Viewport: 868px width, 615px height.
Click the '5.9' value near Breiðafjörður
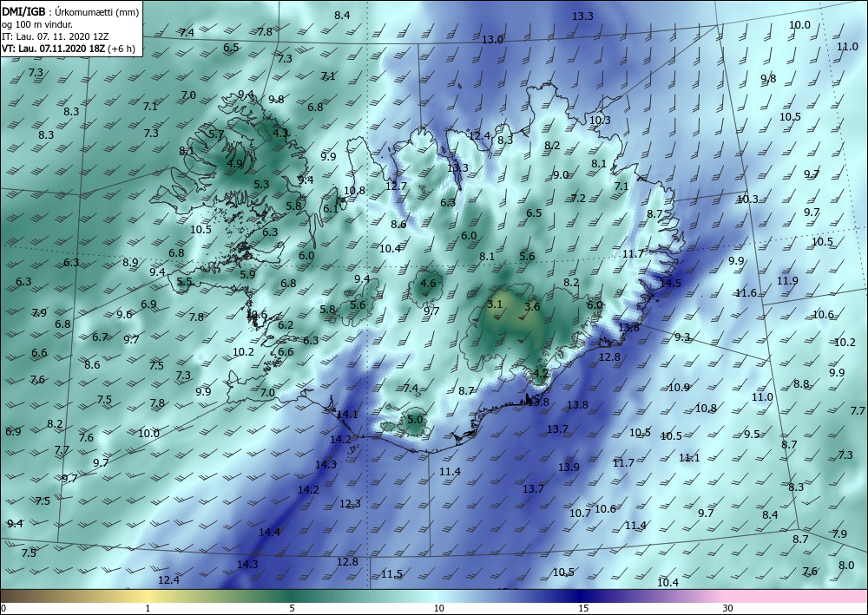[x=247, y=274]
